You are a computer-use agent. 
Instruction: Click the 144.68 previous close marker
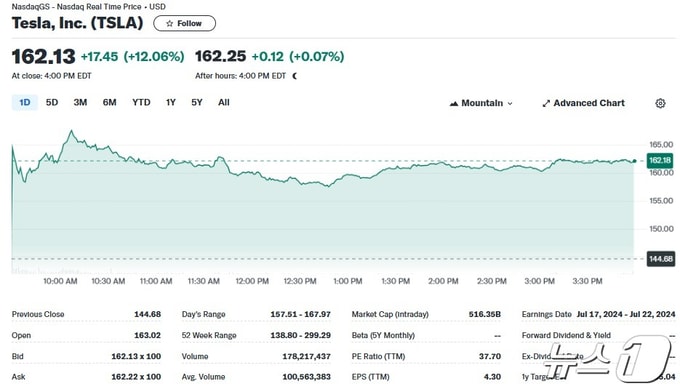(660, 259)
